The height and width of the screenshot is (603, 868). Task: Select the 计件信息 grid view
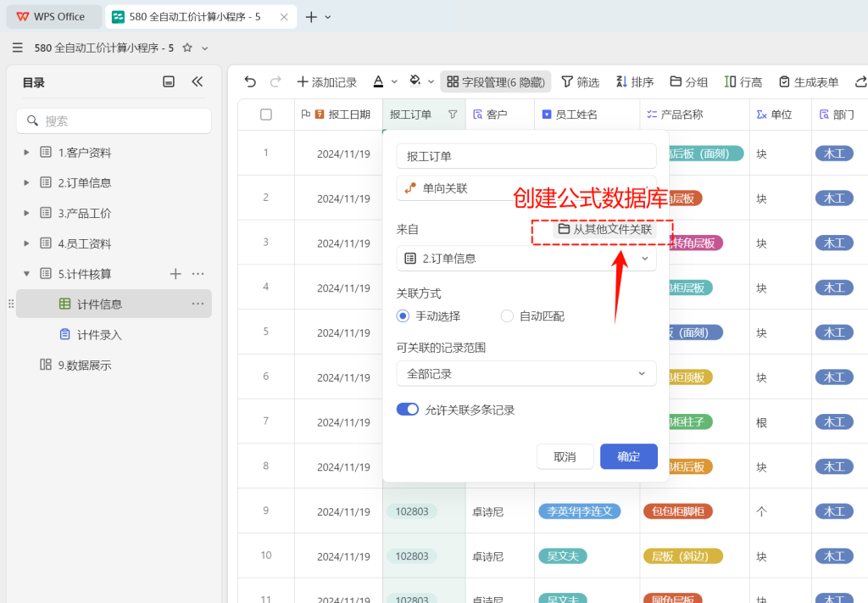[x=114, y=304]
